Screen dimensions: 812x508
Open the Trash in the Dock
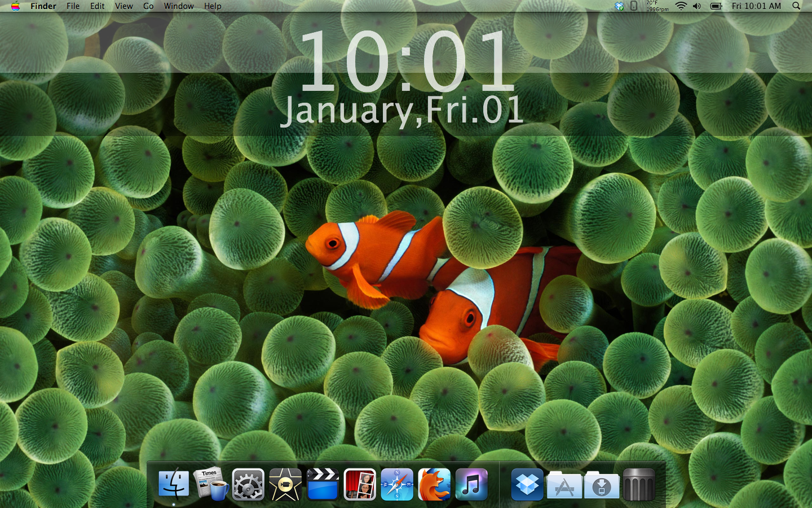point(639,484)
